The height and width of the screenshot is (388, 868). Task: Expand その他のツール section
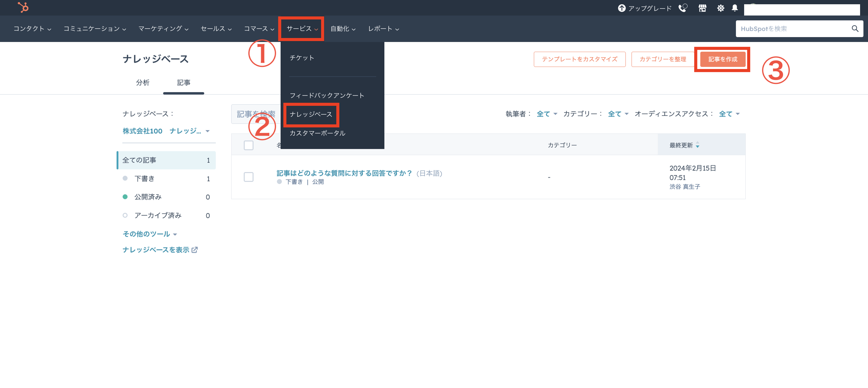pyautogui.click(x=149, y=233)
